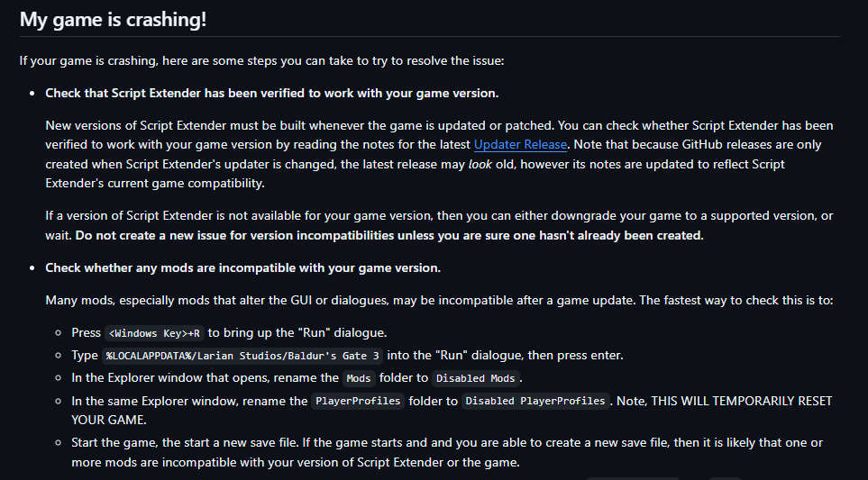Click the text "into the "Run" dialogue, then press enter"
Viewport: 868px width, 480px height.
[x=506, y=356]
